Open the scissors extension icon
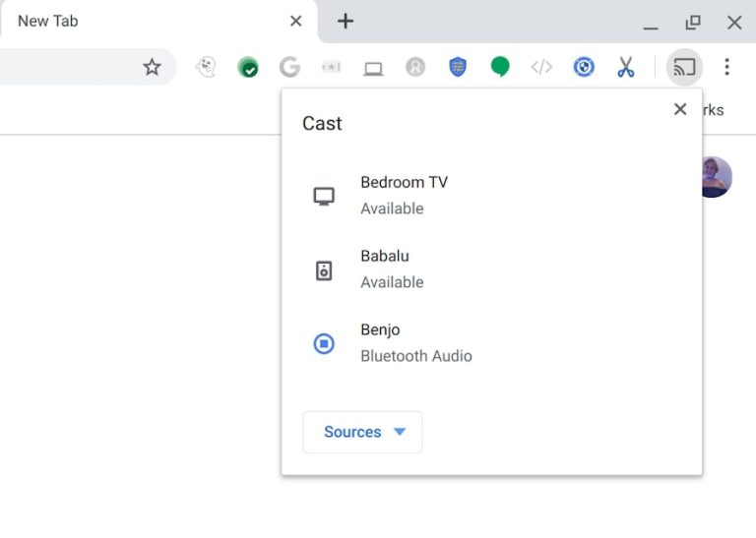This screenshot has width=756, height=538. (626, 67)
